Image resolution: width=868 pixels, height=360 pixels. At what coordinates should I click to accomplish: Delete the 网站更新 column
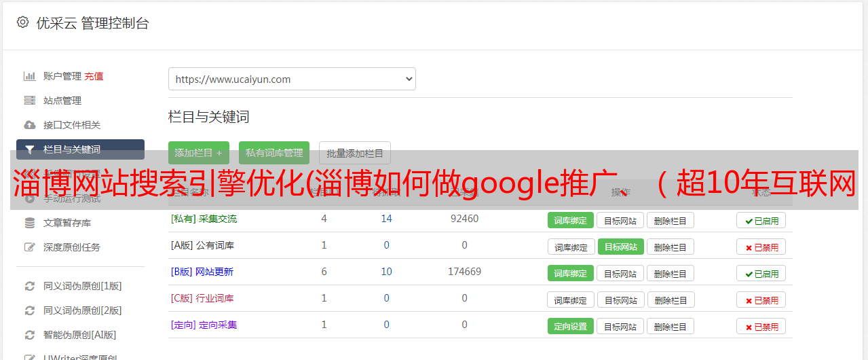point(671,273)
